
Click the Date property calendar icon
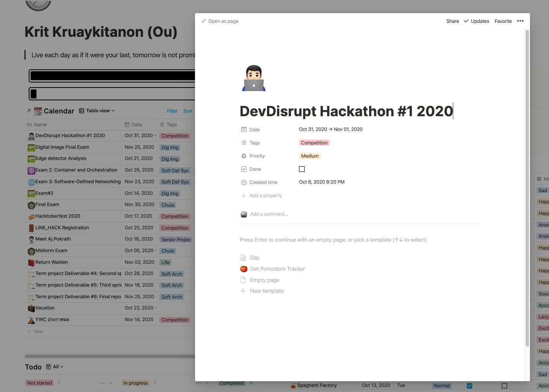(244, 129)
